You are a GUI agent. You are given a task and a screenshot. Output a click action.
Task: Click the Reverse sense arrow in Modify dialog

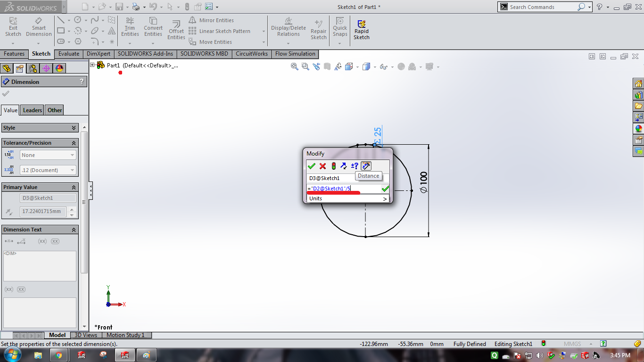tap(344, 166)
